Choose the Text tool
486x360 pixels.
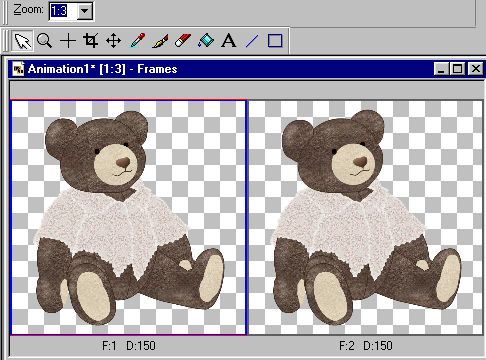pos(229,41)
